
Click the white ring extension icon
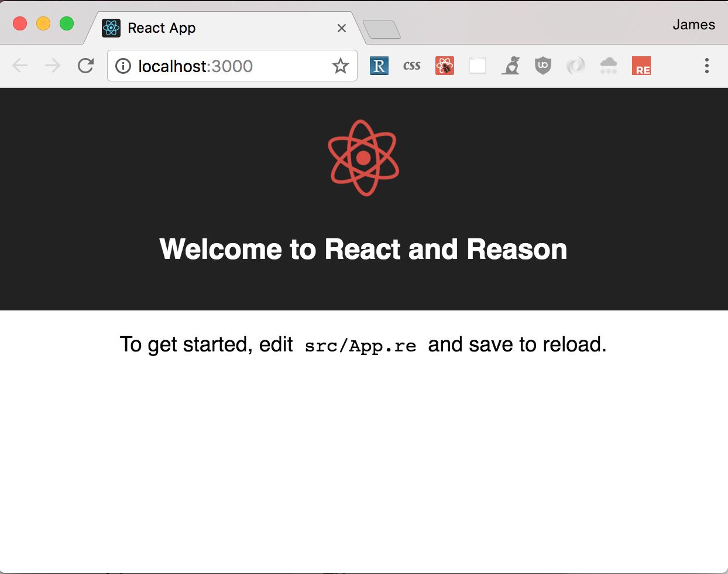pos(576,66)
